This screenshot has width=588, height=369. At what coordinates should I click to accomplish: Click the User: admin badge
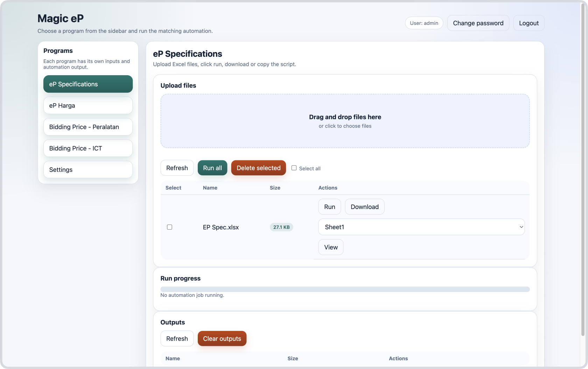[424, 23]
